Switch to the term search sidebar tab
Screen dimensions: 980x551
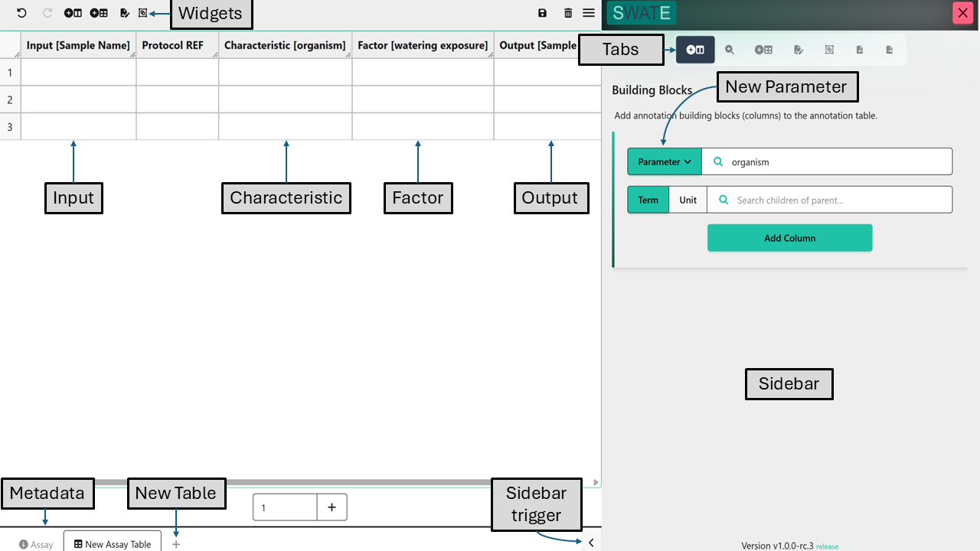coord(730,50)
